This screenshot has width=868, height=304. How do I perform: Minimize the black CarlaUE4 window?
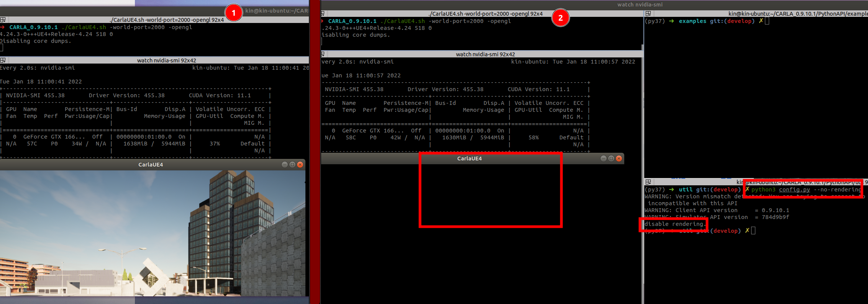tap(604, 159)
